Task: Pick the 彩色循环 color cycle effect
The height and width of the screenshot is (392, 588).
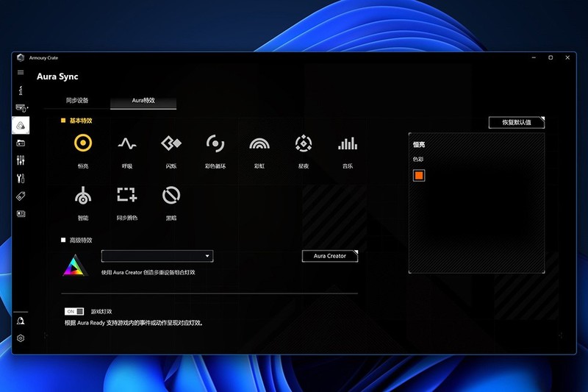Action: tap(215, 143)
